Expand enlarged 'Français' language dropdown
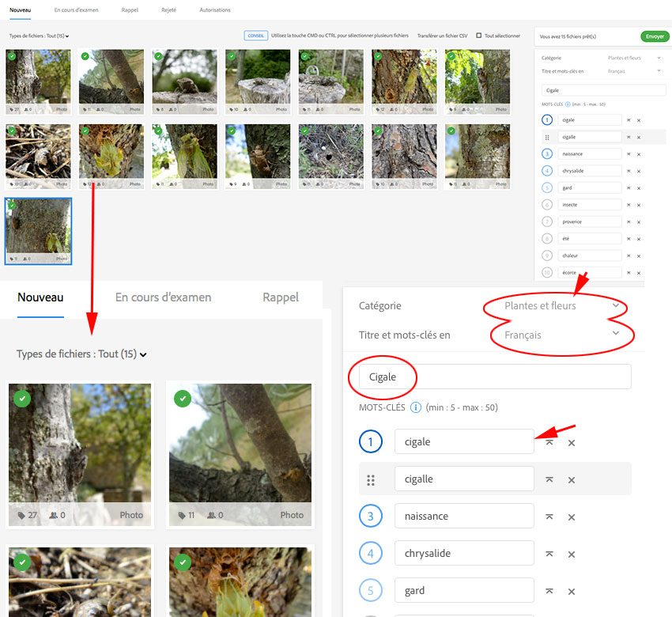The height and width of the screenshot is (617, 672). [561, 335]
